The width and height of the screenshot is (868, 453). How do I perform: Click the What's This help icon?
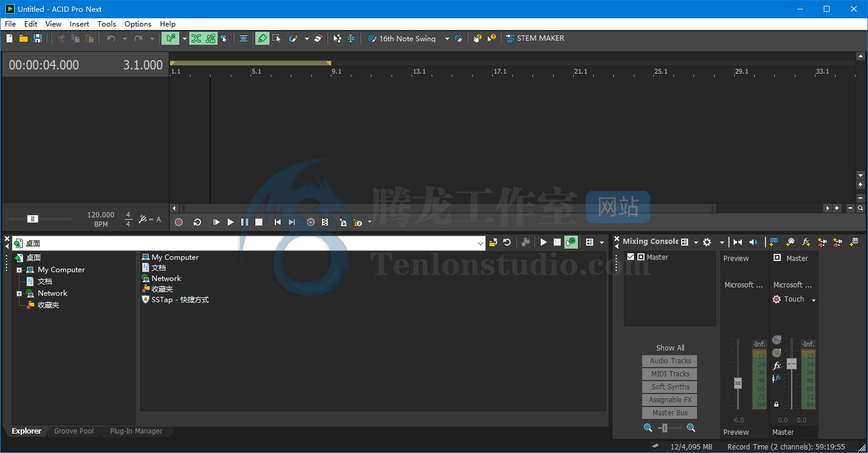(x=491, y=38)
